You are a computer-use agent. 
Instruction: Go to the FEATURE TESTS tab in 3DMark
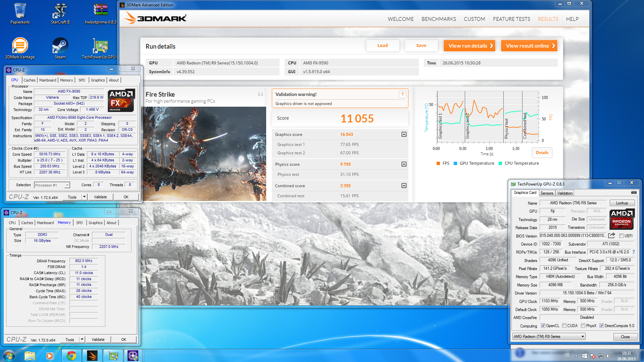click(x=511, y=19)
